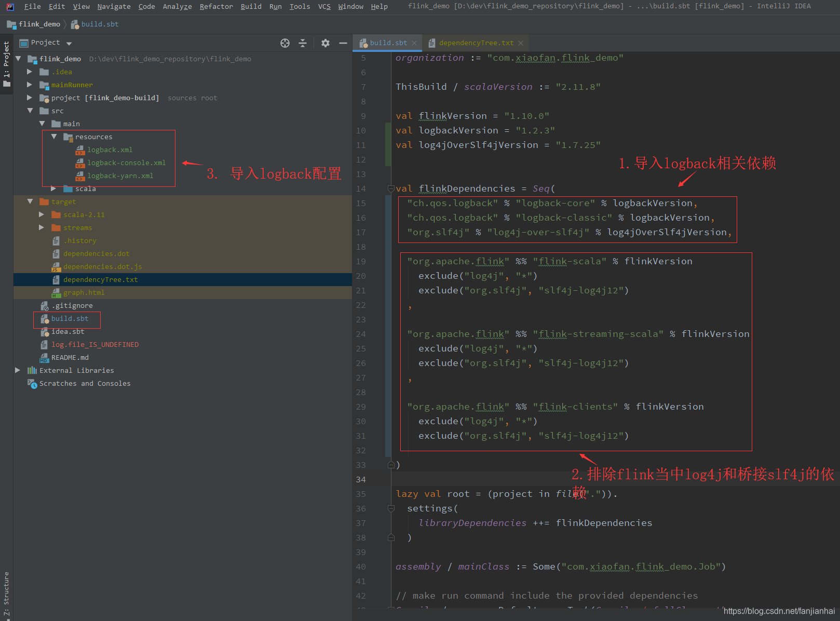Screen dimensions: 840x621
Task: Expand the project [flink_demo-build] node
Action: tap(30, 98)
